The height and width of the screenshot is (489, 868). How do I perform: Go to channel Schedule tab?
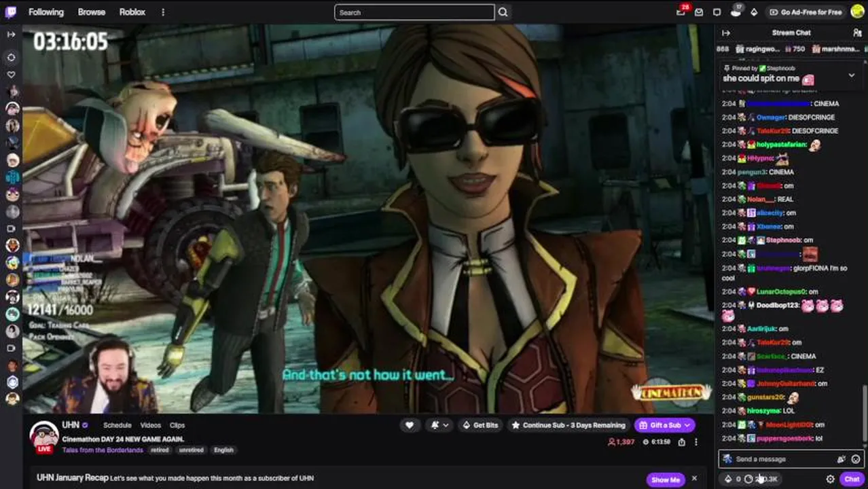(117, 425)
